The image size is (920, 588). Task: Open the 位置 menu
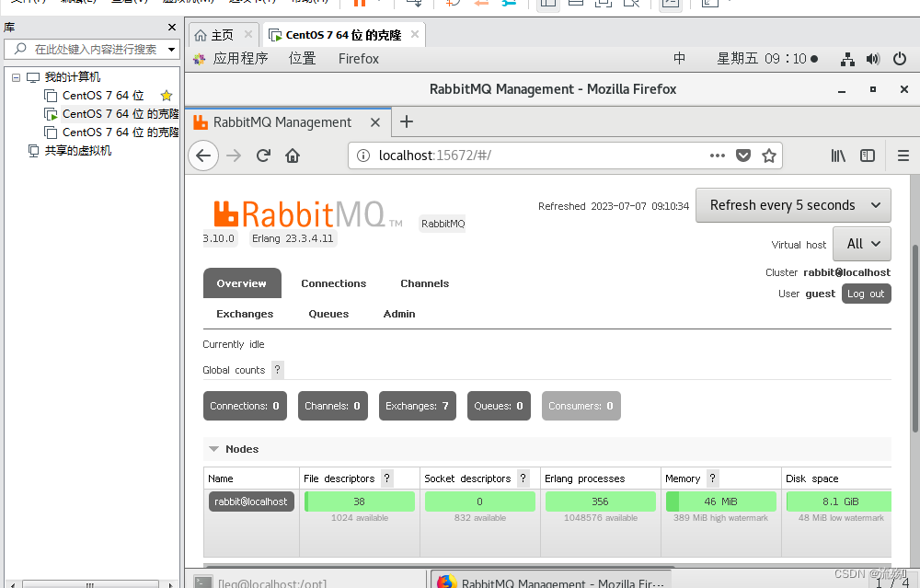pyautogui.click(x=302, y=59)
